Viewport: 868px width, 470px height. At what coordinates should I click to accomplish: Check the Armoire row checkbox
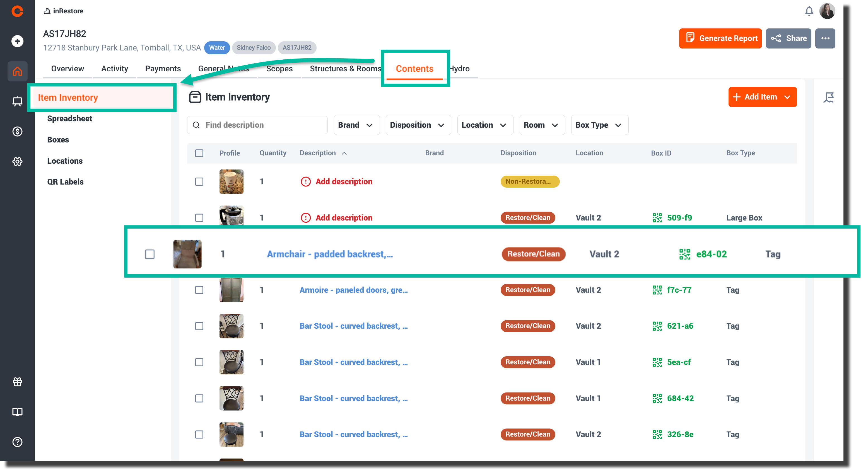(x=199, y=290)
